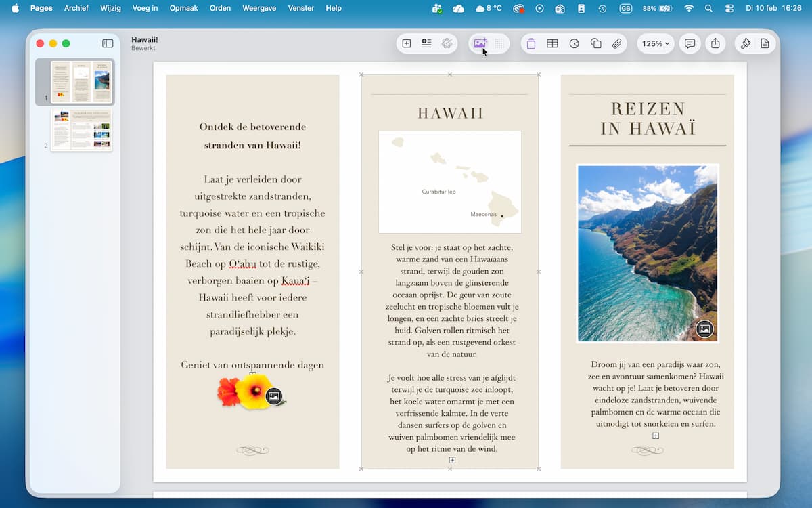This screenshot has width=812, height=508.
Task: Click the paperclip attach media icon
Action: (616, 43)
